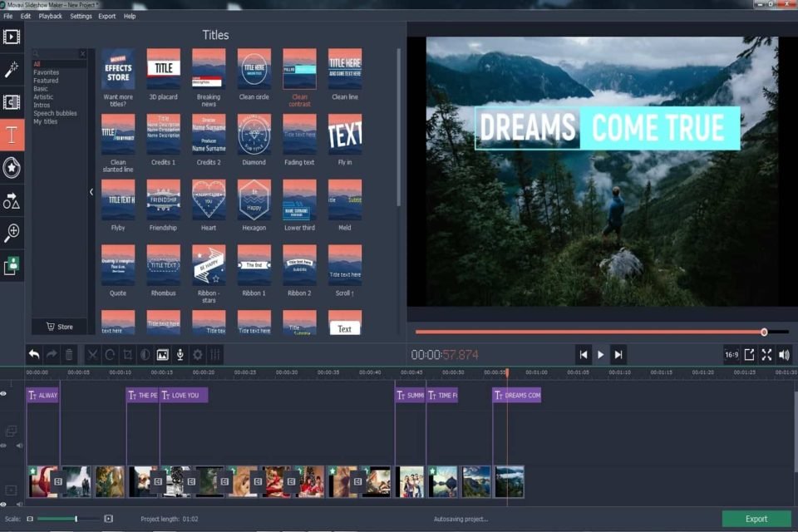
Task: Open the Filters panel in the left sidebar
Action: coord(12,69)
